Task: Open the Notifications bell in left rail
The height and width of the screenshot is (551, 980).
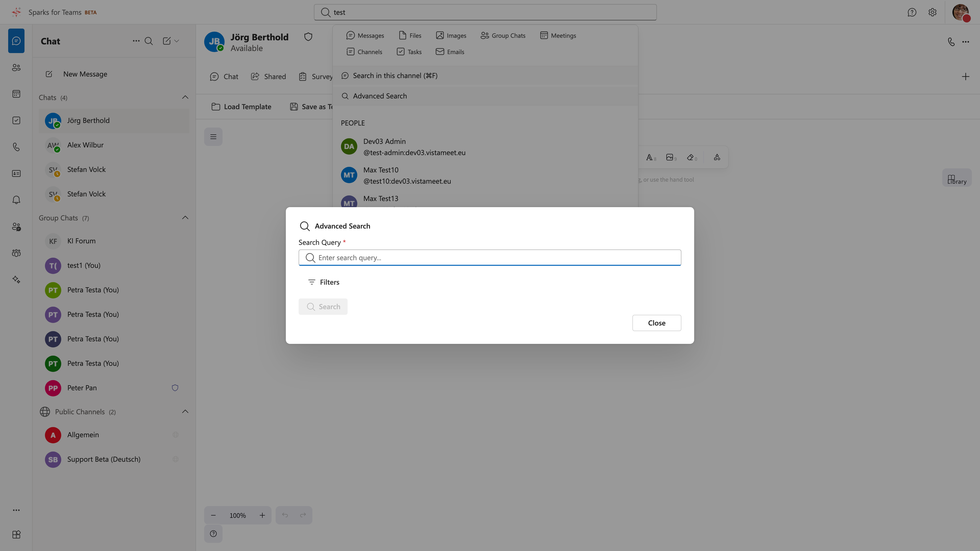Action: click(16, 200)
